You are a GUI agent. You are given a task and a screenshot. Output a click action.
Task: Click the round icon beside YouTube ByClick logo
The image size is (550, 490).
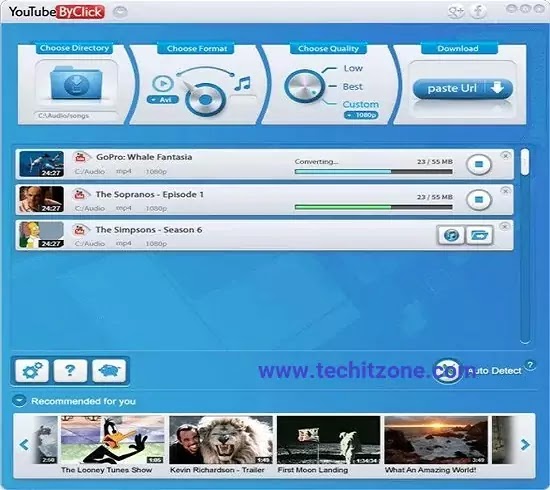(120, 12)
